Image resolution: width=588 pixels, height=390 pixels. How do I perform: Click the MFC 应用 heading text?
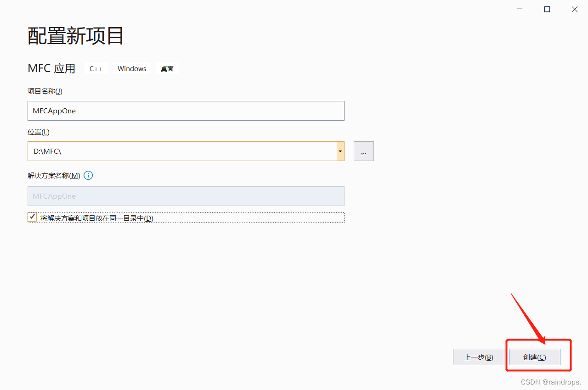[51, 68]
